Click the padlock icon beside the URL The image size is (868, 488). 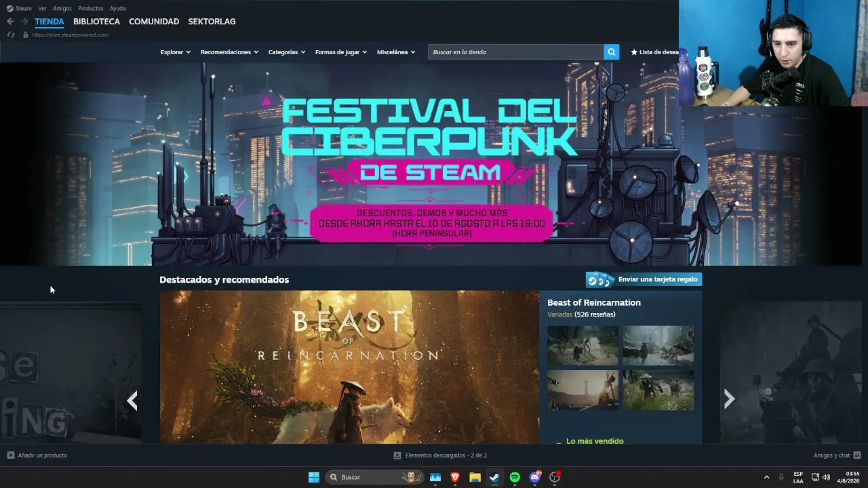(26, 35)
